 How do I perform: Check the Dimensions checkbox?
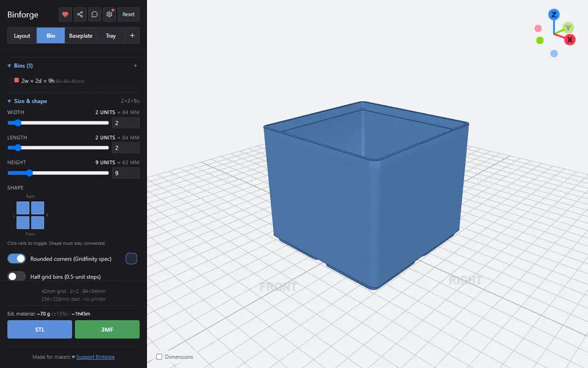159,357
